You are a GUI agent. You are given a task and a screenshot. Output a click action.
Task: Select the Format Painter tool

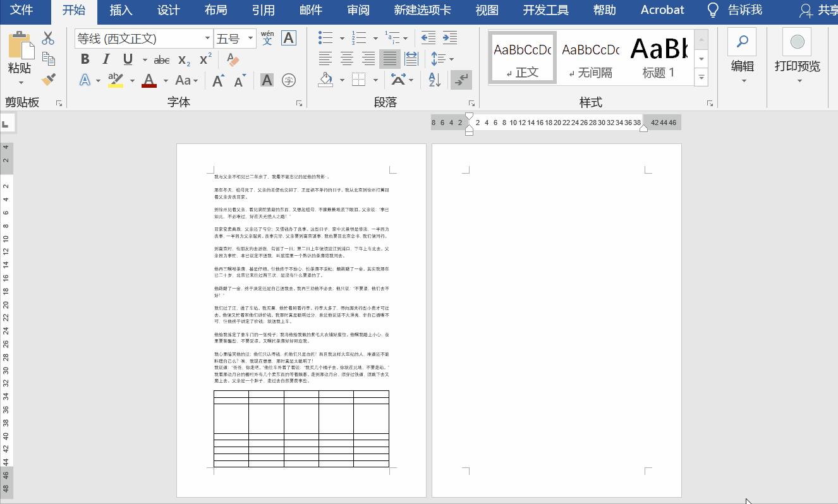[47, 80]
